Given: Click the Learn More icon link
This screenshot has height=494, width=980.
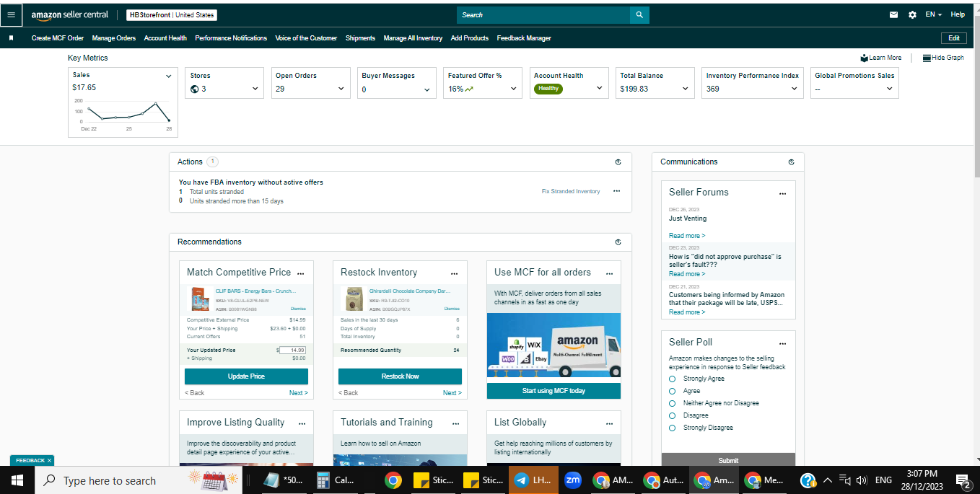Looking at the screenshot, I should pos(880,58).
